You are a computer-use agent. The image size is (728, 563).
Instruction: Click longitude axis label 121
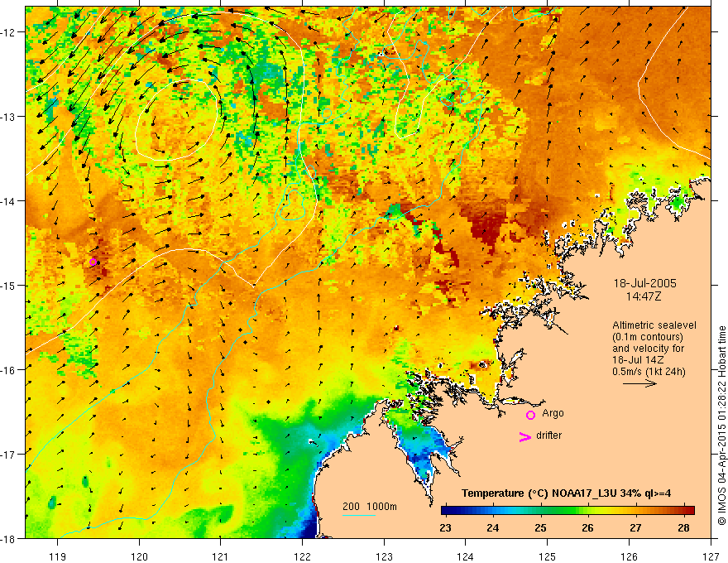pyautogui.click(x=221, y=556)
